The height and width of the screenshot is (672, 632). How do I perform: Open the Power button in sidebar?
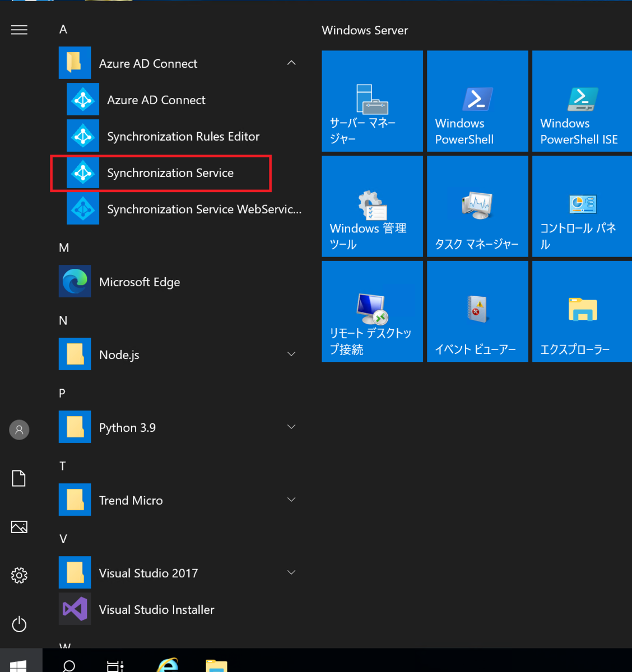click(19, 624)
